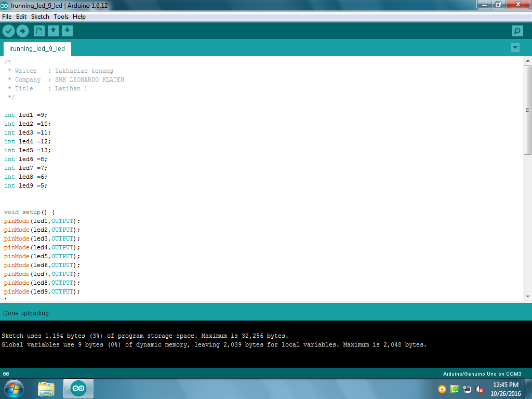Click the Windows Start button
This screenshot has height=399, width=532.
pyautogui.click(x=14, y=389)
